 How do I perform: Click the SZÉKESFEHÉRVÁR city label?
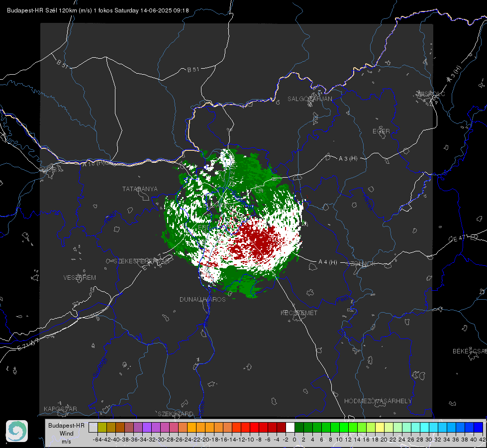[142, 261]
